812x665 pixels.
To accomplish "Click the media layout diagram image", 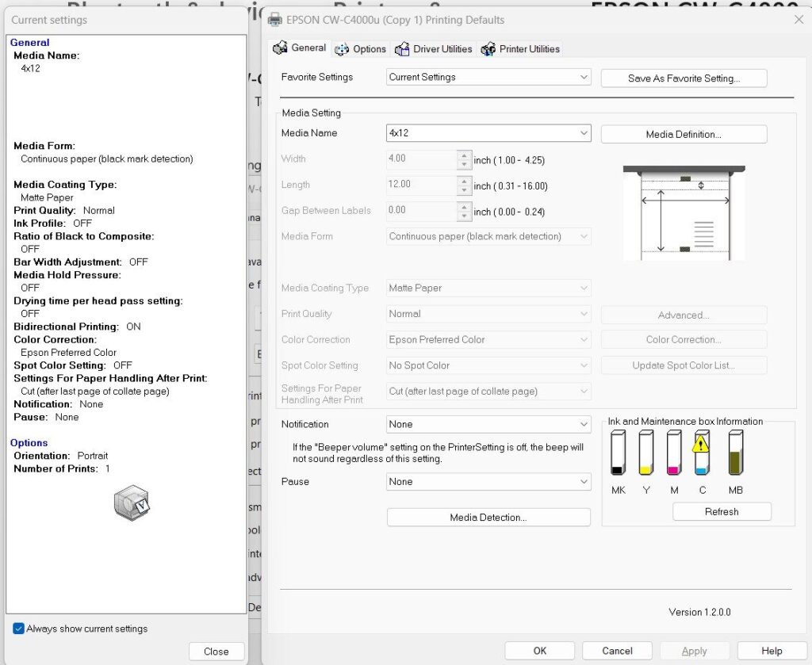I will coord(684,212).
